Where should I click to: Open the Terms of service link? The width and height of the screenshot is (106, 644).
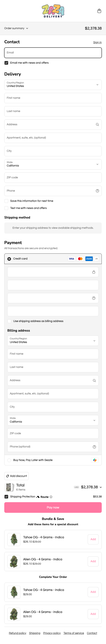pyautogui.click(x=74, y=633)
